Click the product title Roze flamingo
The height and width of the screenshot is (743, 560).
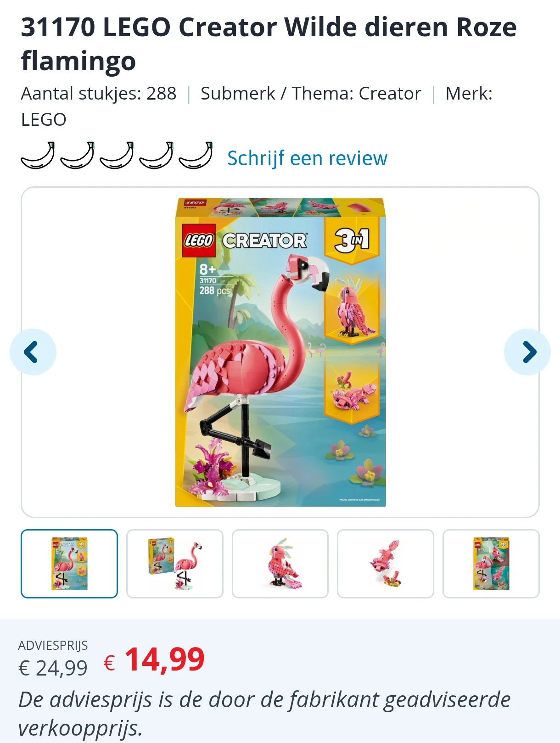(269, 44)
